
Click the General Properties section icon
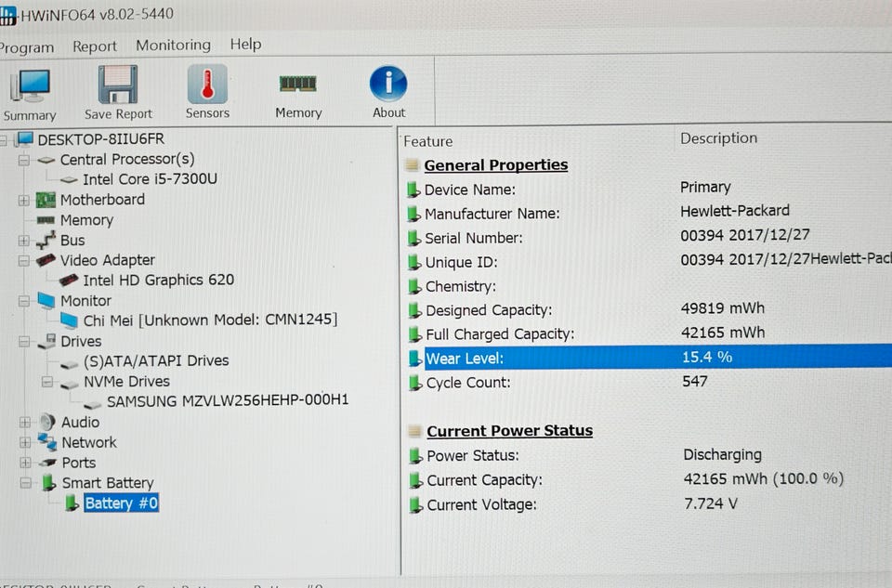pos(412,165)
